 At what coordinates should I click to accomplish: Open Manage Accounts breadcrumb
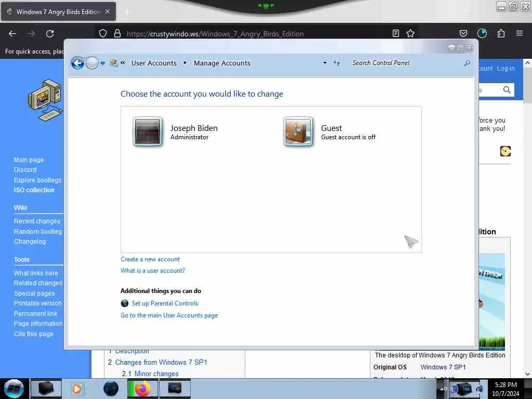(x=222, y=63)
